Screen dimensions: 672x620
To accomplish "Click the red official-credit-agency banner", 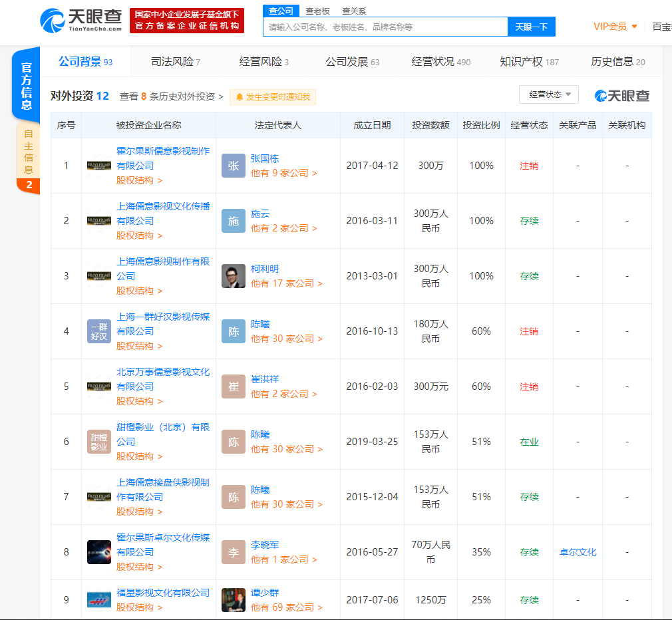I will [x=187, y=20].
